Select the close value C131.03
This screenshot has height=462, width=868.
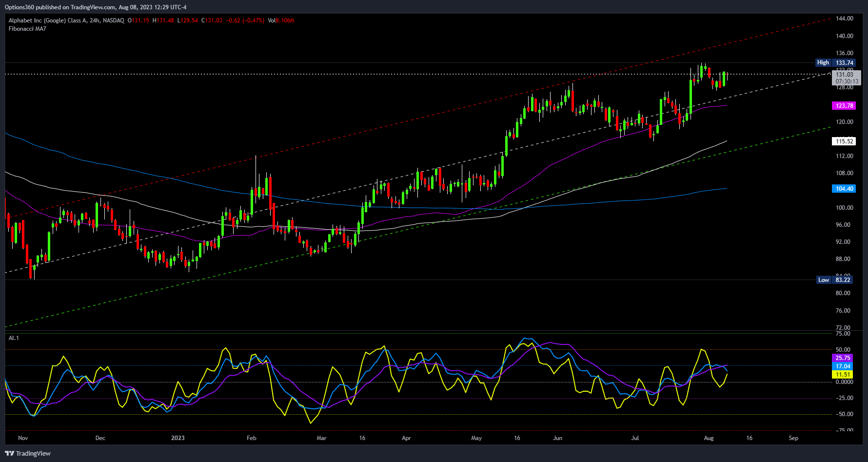pyautogui.click(x=212, y=20)
